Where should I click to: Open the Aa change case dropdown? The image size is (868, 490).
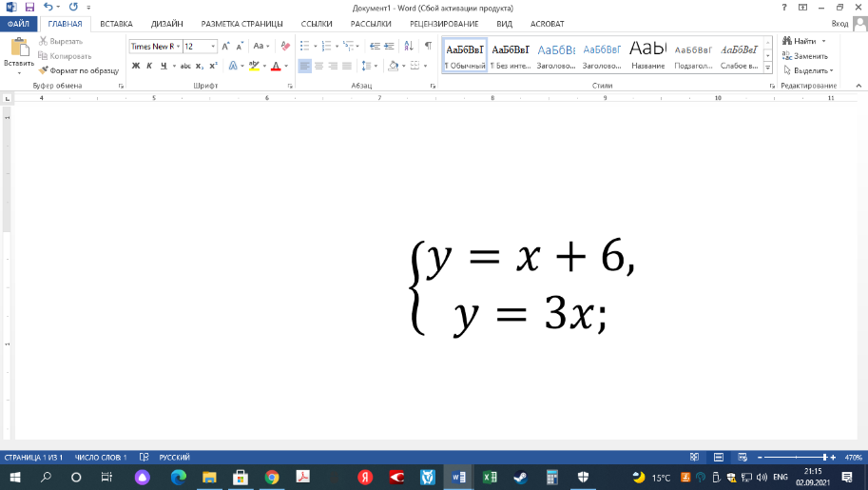click(261, 46)
